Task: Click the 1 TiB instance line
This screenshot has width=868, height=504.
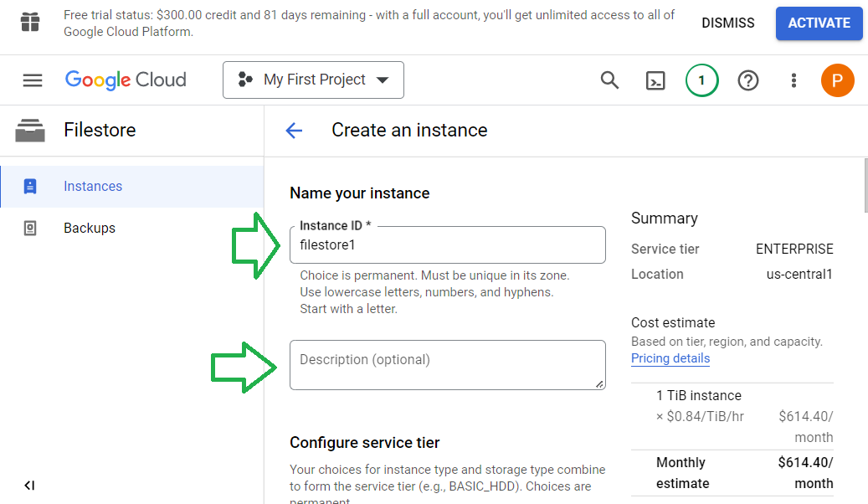Action: (x=699, y=395)
